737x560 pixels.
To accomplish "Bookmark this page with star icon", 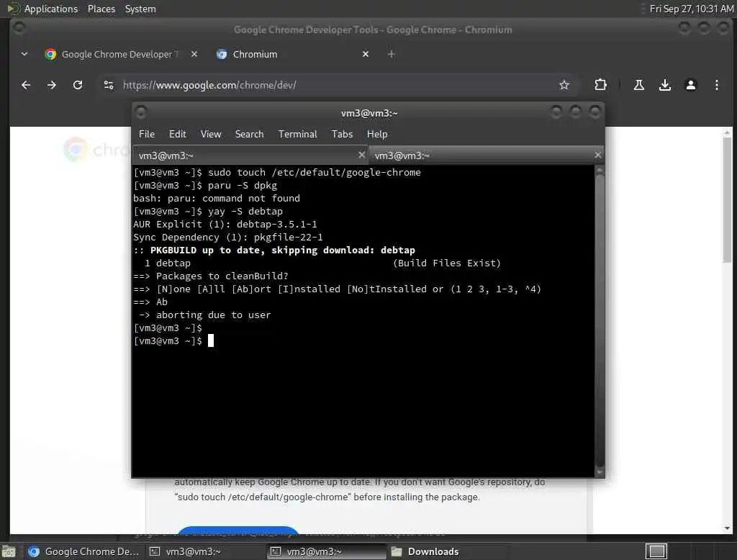I will (564, 85).
